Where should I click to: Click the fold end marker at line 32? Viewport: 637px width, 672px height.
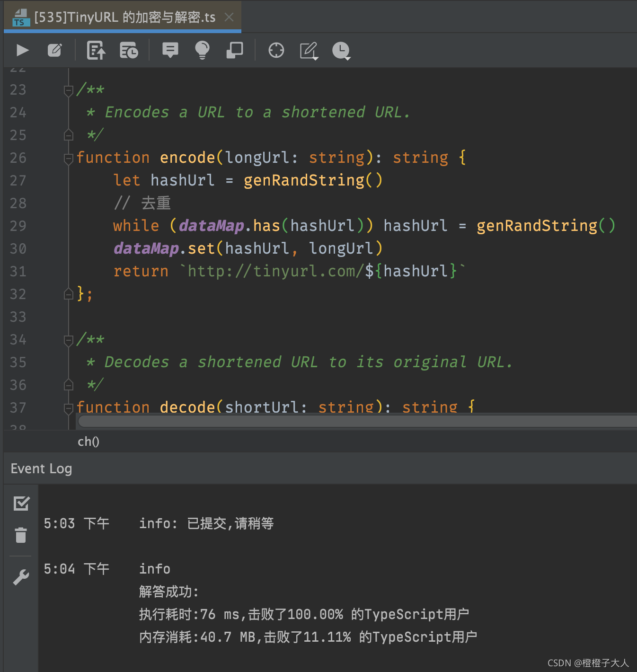coord(69,294)
